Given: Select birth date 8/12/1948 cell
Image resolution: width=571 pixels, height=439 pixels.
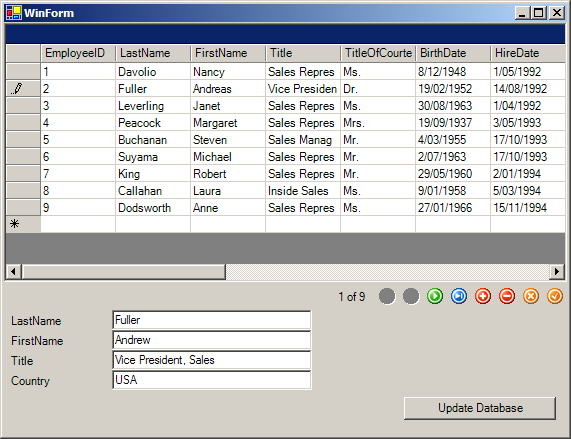Looking at the screenshot, I should tap(453, 72).
